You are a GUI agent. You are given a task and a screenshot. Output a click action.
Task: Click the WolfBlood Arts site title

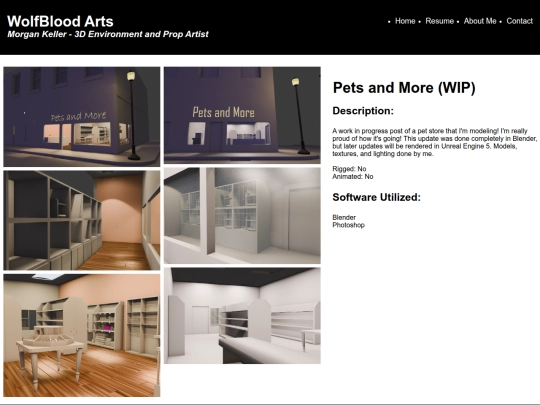pos(60,21)
